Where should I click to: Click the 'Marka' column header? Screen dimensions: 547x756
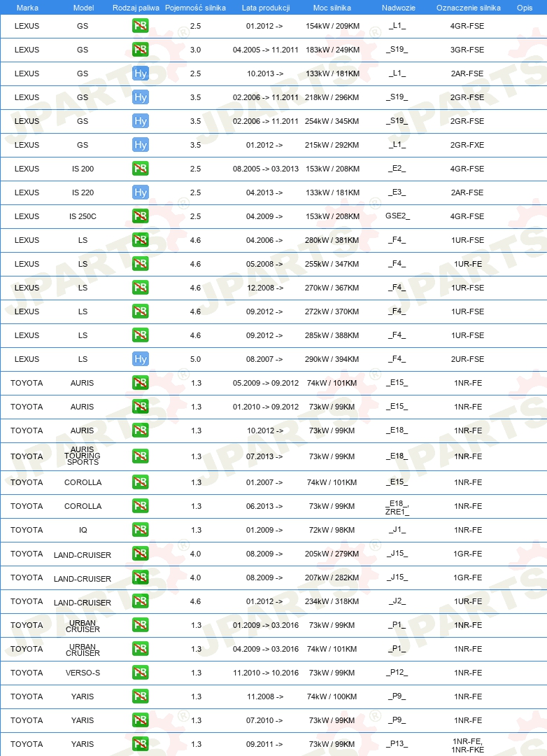pyautogui.click(x=27, y=8)
